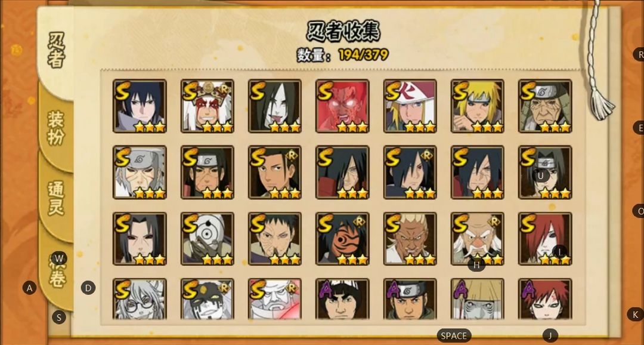This screenshot has width=644, height=345.
Task: Click the SPACE key overlay button
Action: point(454,335)
